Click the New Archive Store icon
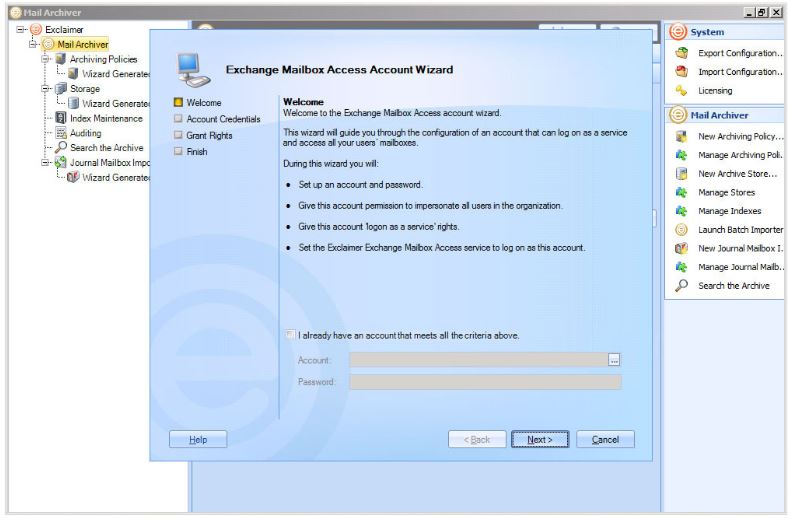The image size is (792, 519). [682, 174]
